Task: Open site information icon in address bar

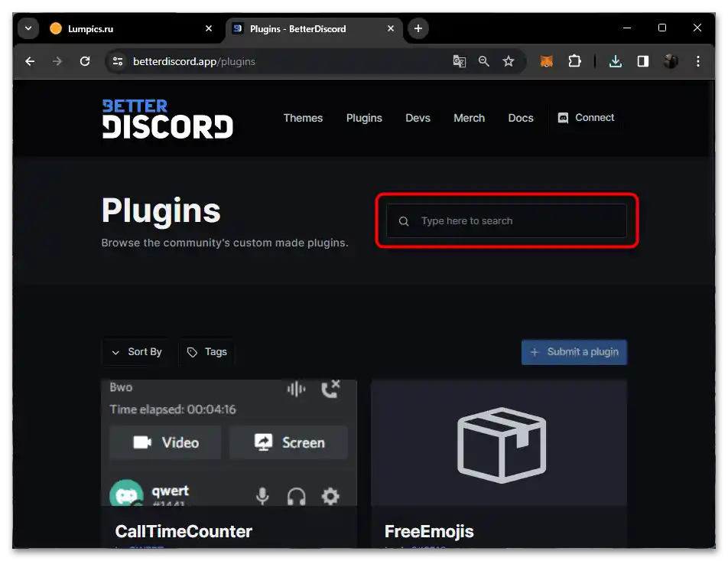Action: pyautogui.click(x=118, y=61)
